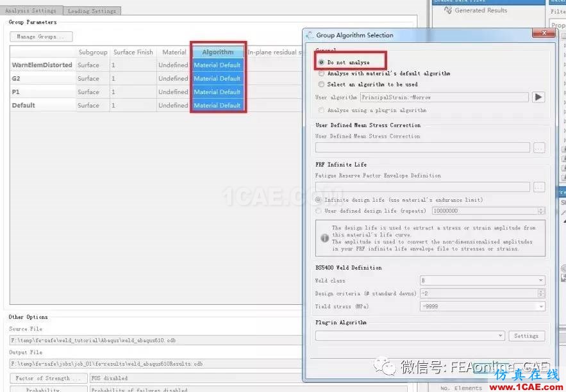
Task: Click Undefined material cell for G2
Action: pyautogui.click(x=173, y=78)
